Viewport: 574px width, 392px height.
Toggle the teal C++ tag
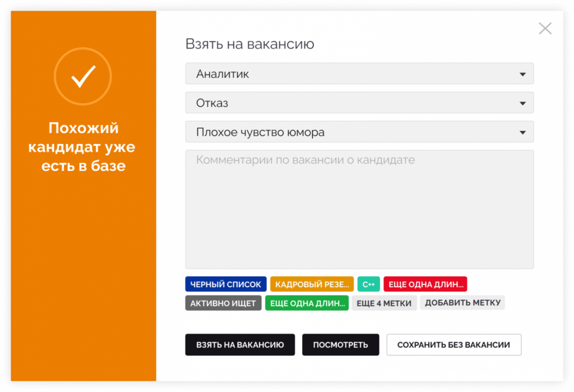(368, 284)
